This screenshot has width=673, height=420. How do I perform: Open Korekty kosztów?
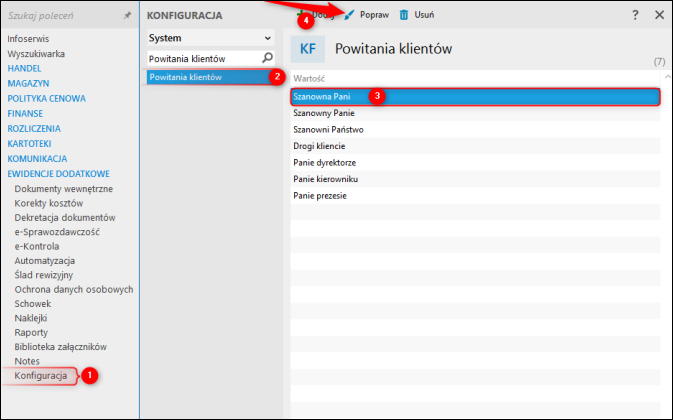coord(49,203)
